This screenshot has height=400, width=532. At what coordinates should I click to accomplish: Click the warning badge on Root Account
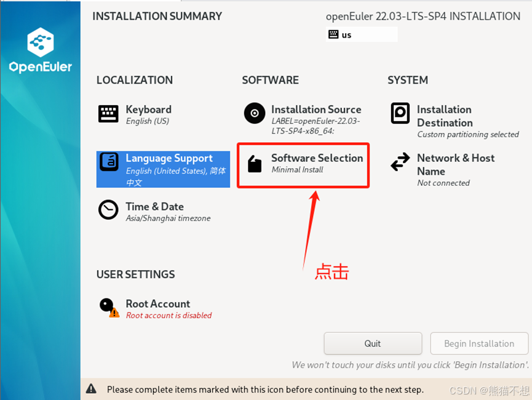[113, 313]
